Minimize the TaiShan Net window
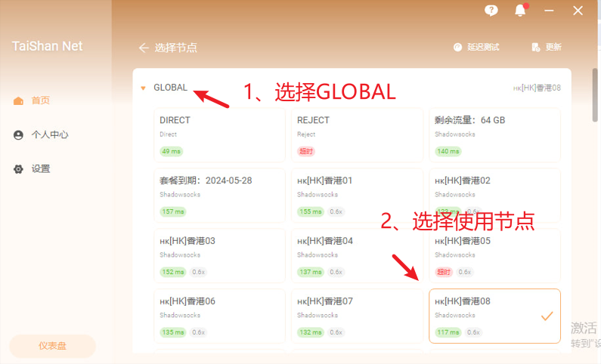Screen dimensions: 601x364 coord(548,11)
